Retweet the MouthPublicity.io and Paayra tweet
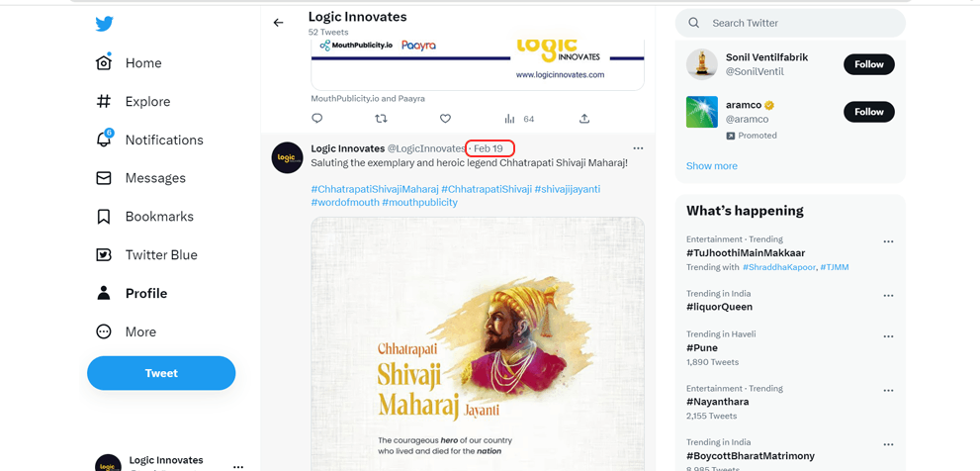Image resolution: width=980 pixels, height=471 pixels. [x=381, y=118]
